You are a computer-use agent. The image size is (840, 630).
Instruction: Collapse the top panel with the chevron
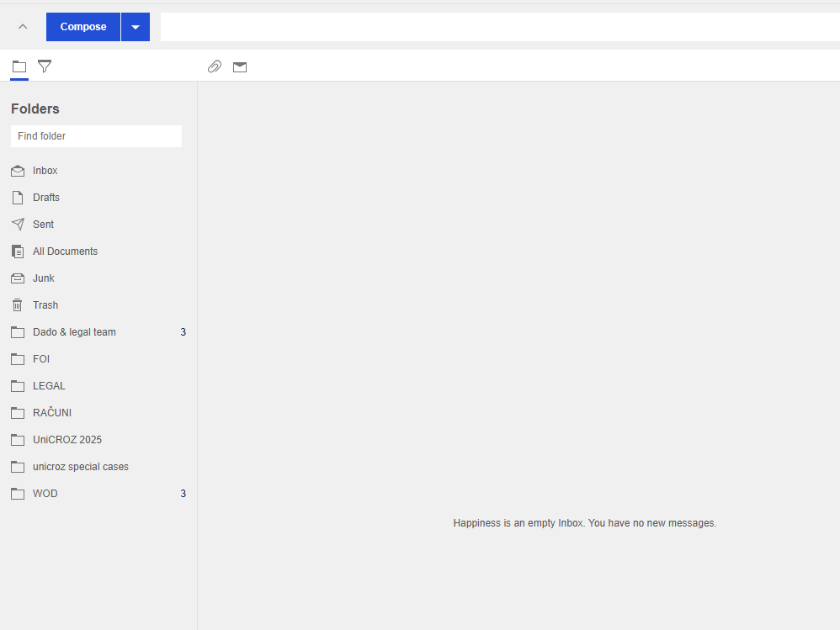coord(23,27)
